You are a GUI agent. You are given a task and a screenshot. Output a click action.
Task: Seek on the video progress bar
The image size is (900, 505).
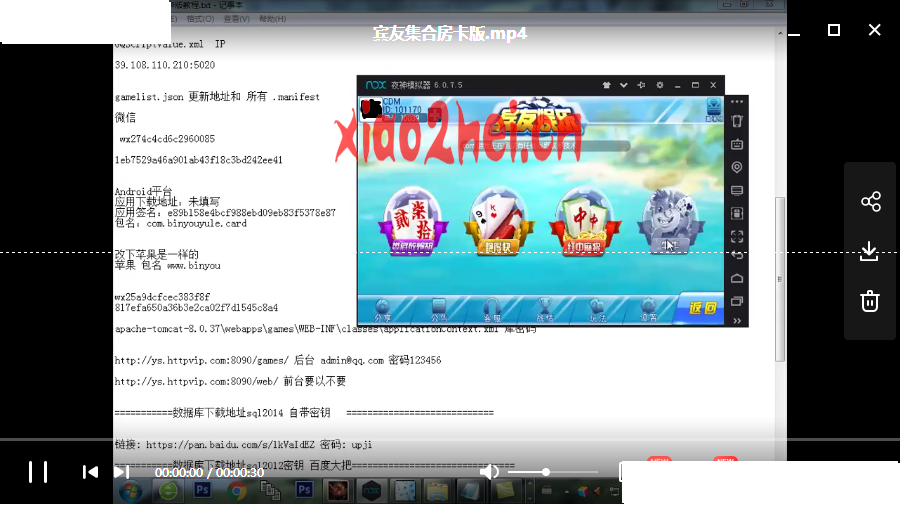point(450,440)
